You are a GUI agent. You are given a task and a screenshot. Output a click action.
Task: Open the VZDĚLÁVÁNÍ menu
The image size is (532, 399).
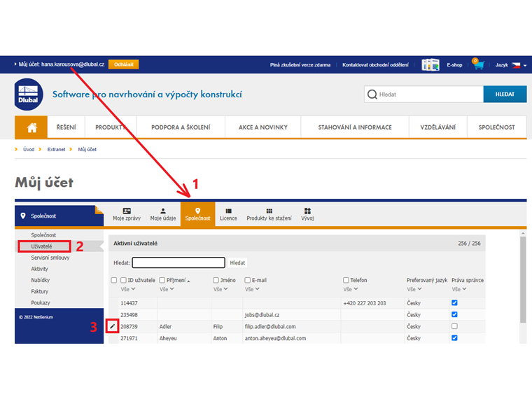[438, 127]
